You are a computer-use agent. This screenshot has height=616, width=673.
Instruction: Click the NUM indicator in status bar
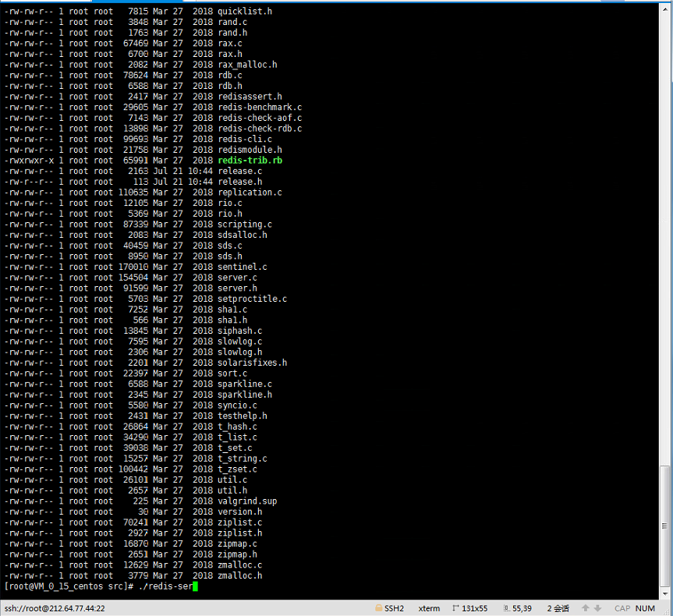[x=645, y=608]
